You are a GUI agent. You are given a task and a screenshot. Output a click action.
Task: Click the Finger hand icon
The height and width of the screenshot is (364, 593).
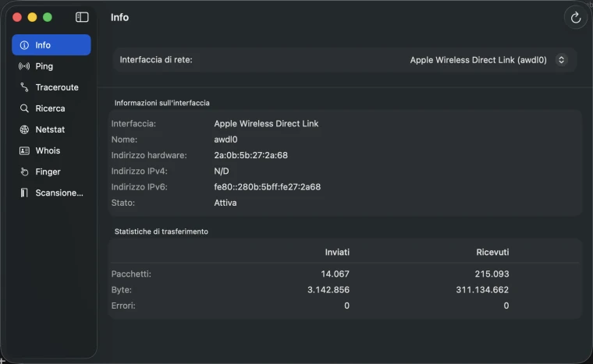tap(24, 171)
